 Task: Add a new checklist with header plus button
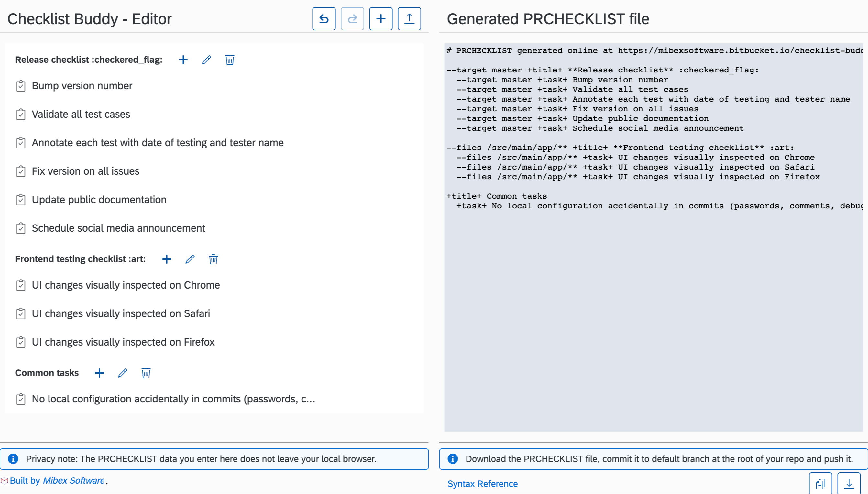(380, 19)
